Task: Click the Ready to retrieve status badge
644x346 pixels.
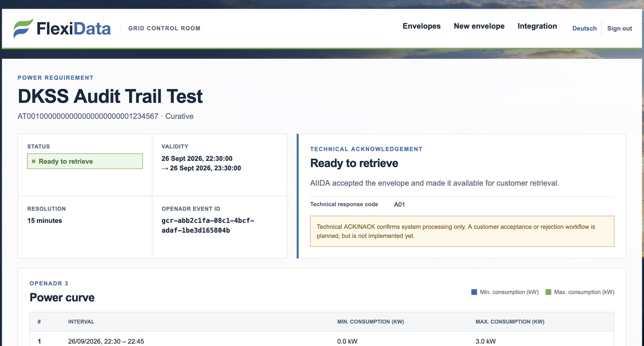Action: (85, 161)
